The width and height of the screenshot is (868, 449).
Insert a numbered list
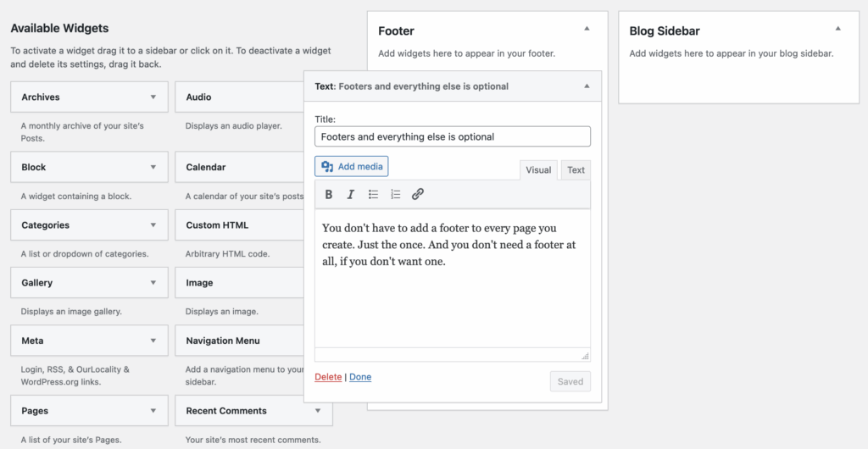click(x=395, y=194)
